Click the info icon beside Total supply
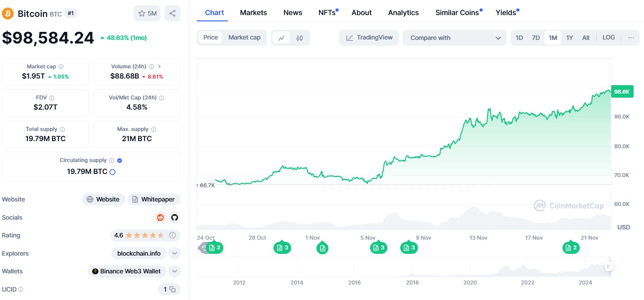The height and width of the screenshot is (300, 644). [62, 129]
